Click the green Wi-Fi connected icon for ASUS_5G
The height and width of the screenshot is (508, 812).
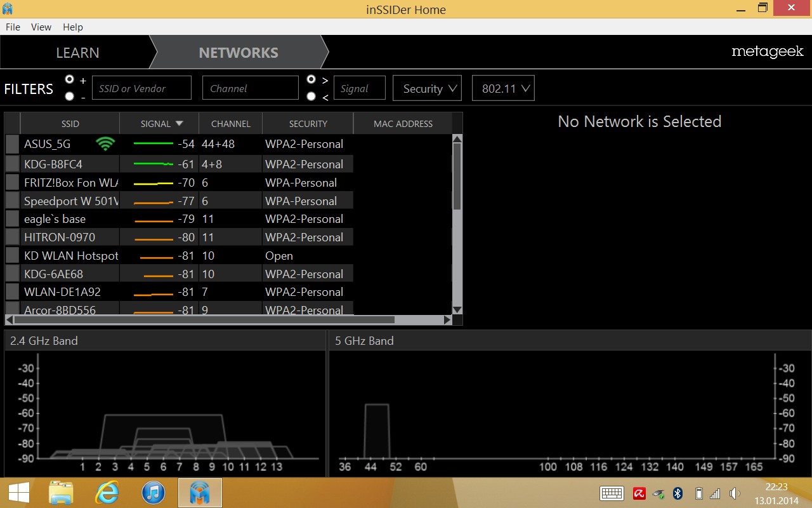click(105, 144)
